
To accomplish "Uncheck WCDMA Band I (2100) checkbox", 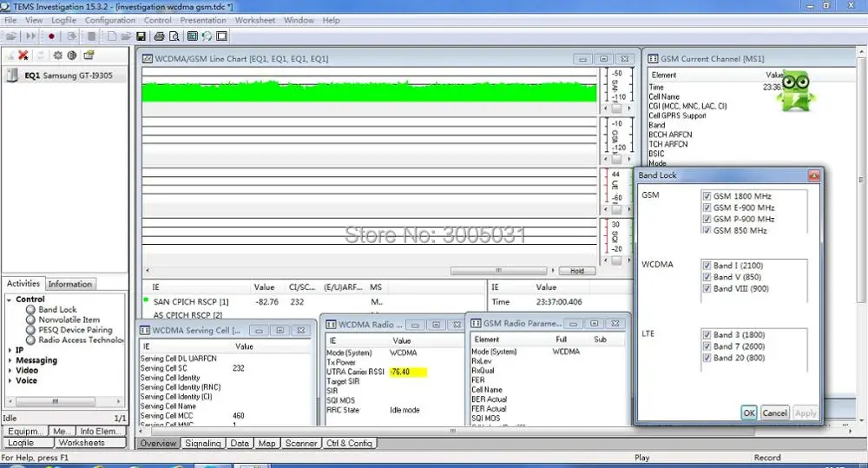I will 707,266.
